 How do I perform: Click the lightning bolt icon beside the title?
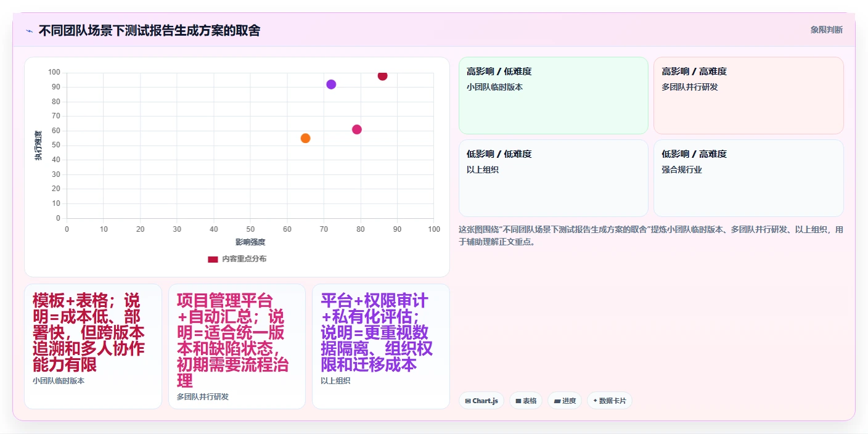(x=29, y=31)
